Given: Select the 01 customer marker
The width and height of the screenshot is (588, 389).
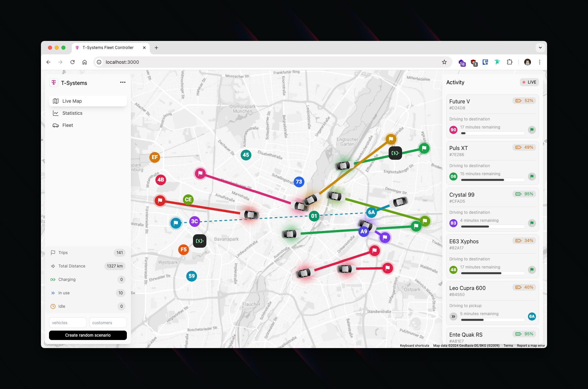Looking at the screenshot, I should [x=314, y=216].
